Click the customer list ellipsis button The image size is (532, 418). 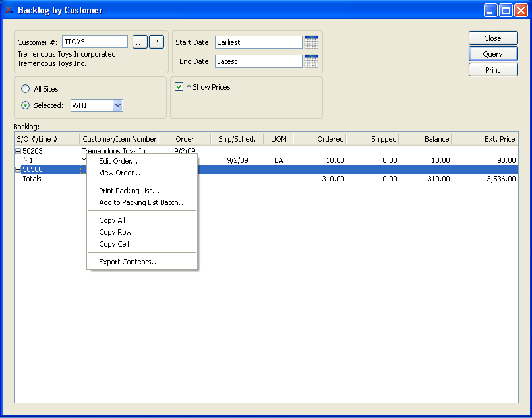139,42
